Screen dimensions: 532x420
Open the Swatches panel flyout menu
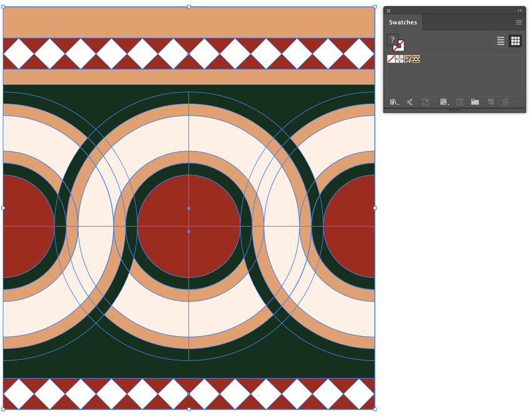pyautogui.click(x=519, y=23)
